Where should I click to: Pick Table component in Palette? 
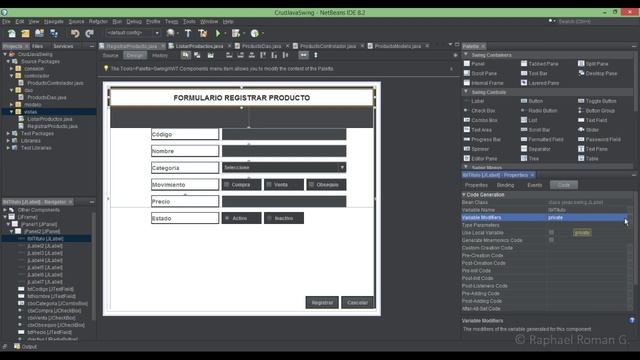pos(588,158)
